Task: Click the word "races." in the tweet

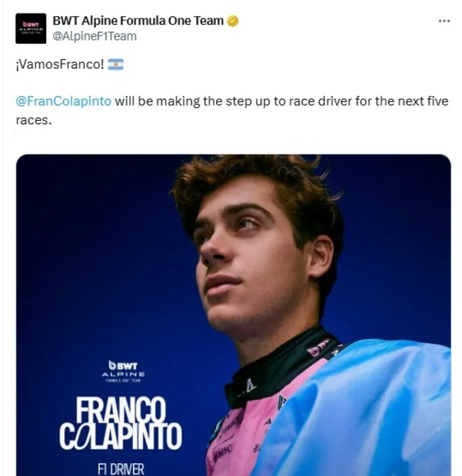Action: [x=34, y=121]
